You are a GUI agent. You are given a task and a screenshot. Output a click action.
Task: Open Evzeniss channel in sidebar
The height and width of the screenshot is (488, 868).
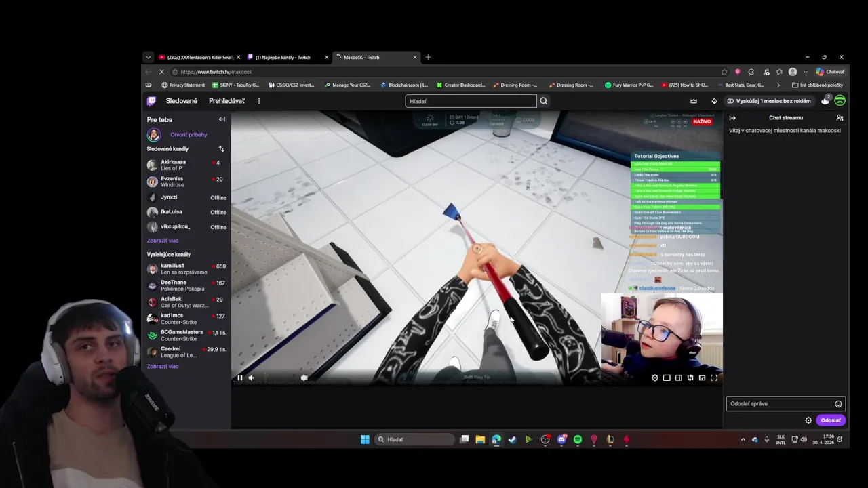click(x=186, y=181)
